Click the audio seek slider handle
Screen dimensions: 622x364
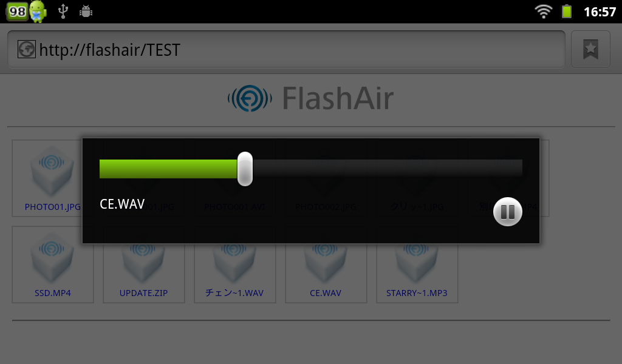pyautogui.click(x=245, y=169)
